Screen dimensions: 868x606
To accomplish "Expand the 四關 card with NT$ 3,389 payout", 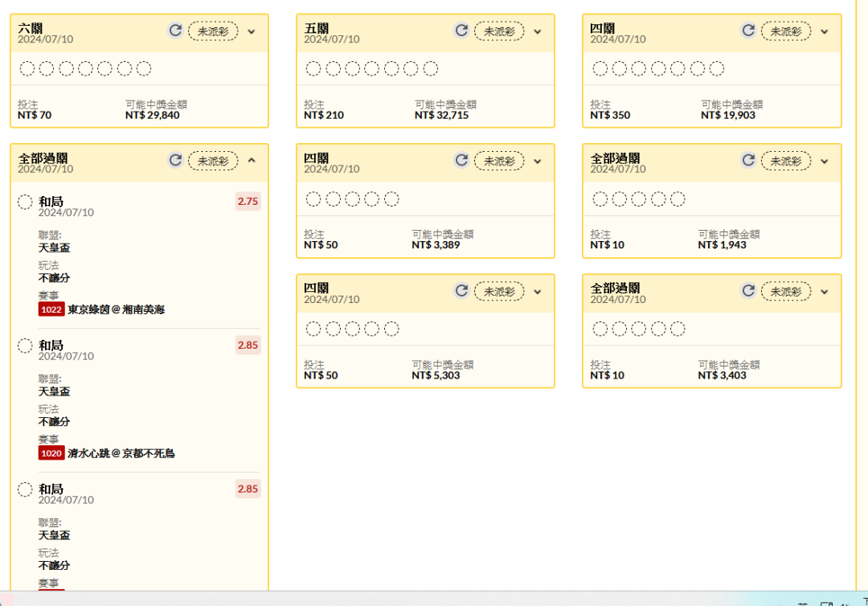I will click(538, 162).
